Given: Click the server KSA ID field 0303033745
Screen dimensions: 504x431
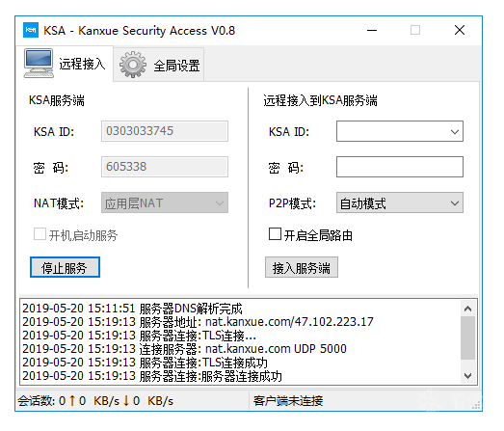Looking at the screenshot, I should pyautogui.click(x=165, y=131).
